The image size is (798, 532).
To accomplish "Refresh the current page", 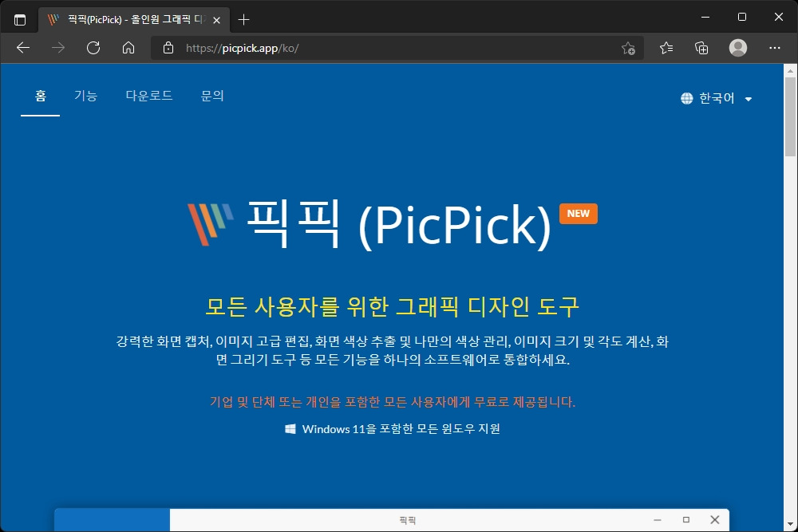I will (93, 48).
